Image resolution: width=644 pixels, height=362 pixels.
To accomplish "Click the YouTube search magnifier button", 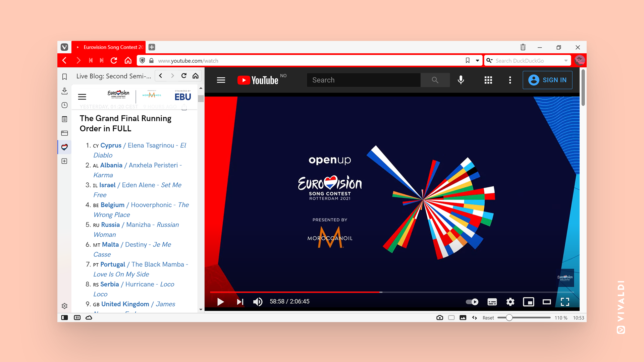I will coord(435,80).
